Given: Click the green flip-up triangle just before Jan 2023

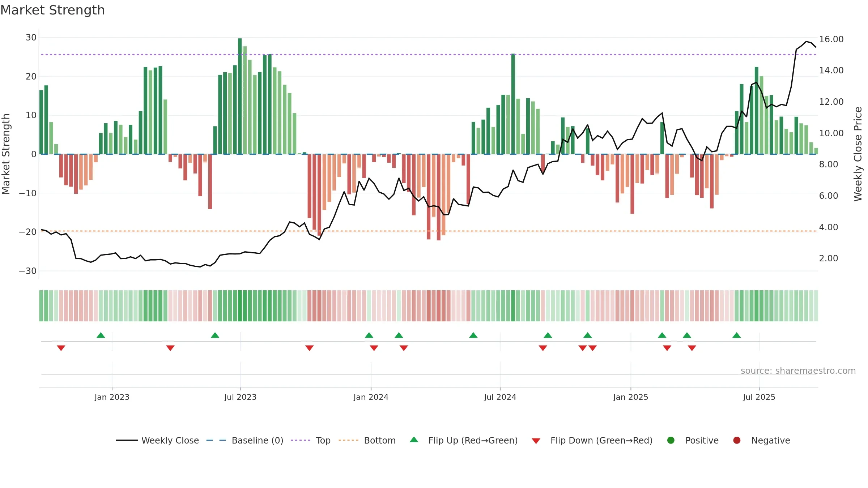Looking at the screenshot, I should 101,335.
